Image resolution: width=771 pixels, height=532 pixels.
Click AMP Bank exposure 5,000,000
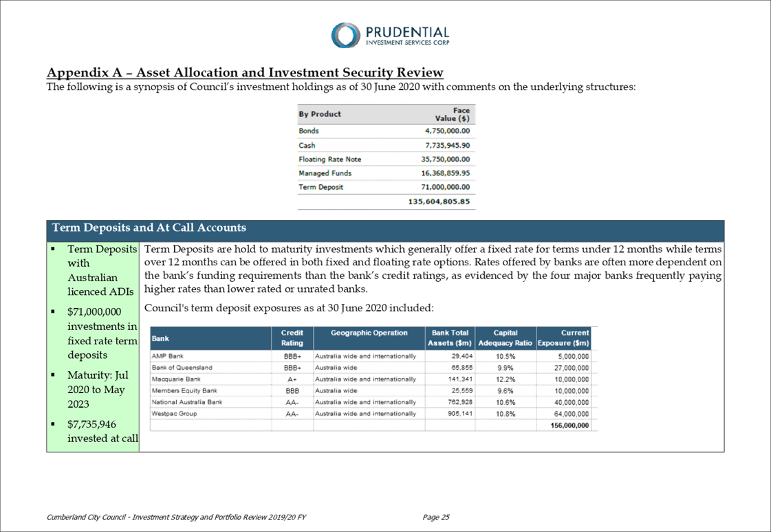tap(574, 357)
